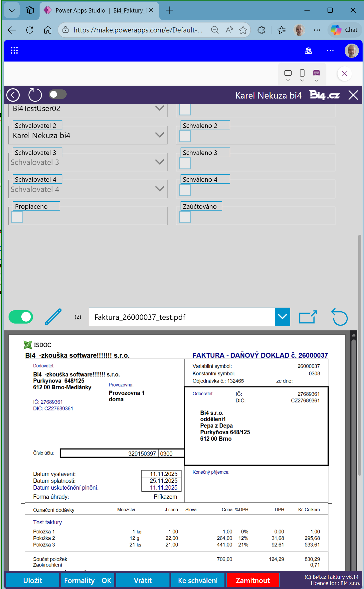The width and height of the screenshot is (364, 589).
Task: Expand the Schvalovatel 3 dropdown
Action: click(159, 162)
